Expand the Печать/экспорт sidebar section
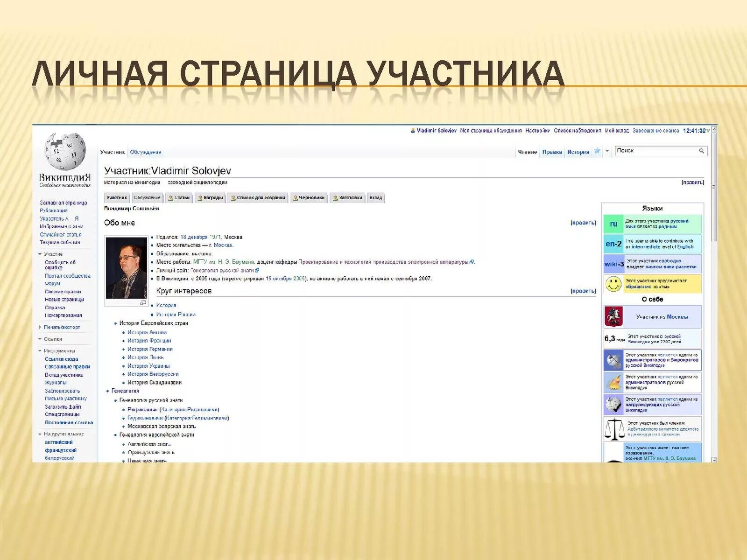This screenshot has height=560, width=747. [40, 328]
